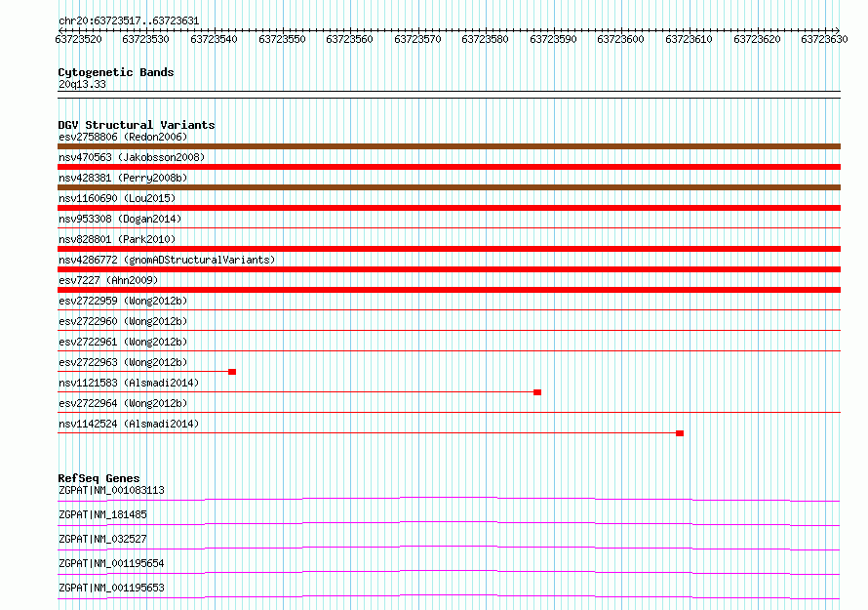The image size is (868, 610).
Task: Open variant esv2758806 (Redon2006)
Action: [123, 137]
